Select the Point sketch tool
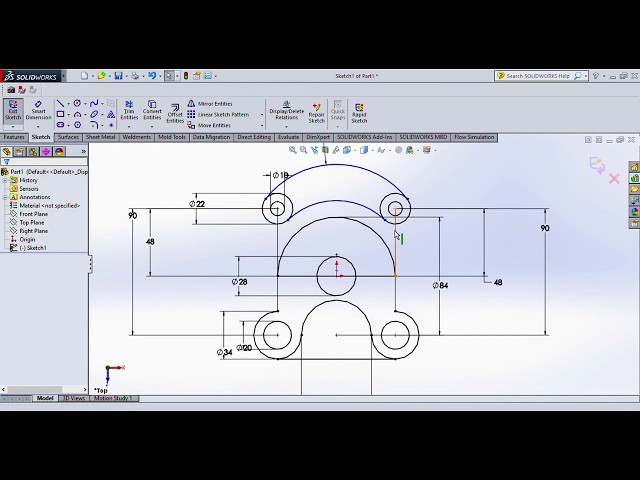Viewport: 640px width, 480px height. tap(111, 125)
